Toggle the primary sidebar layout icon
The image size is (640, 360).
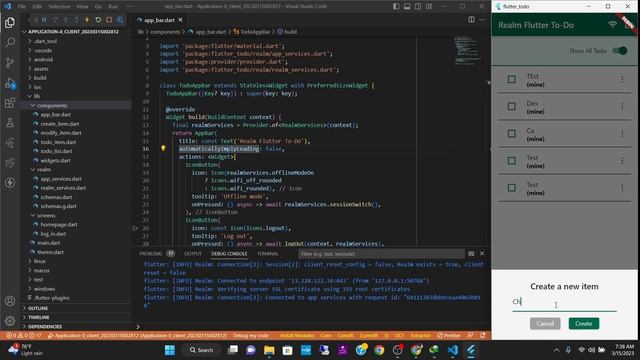point(396,7)
